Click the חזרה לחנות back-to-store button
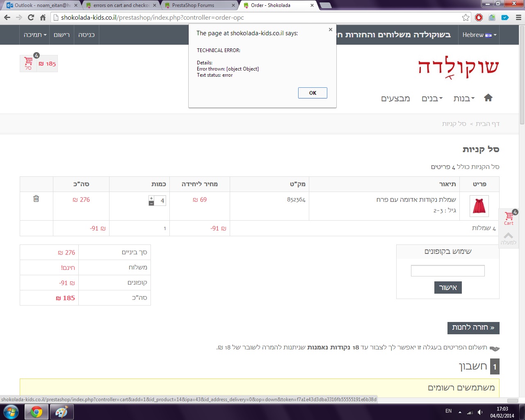This screenshot has width=525, height=420. point(473,328)
